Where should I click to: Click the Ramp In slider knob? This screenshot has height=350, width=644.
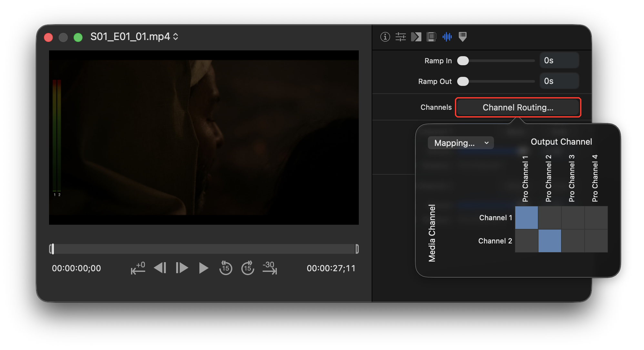coord(463,61)
